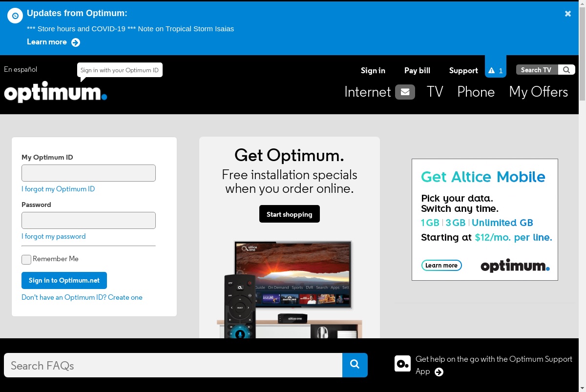Open the TV navigation item
586x392 pixels.
435,92
